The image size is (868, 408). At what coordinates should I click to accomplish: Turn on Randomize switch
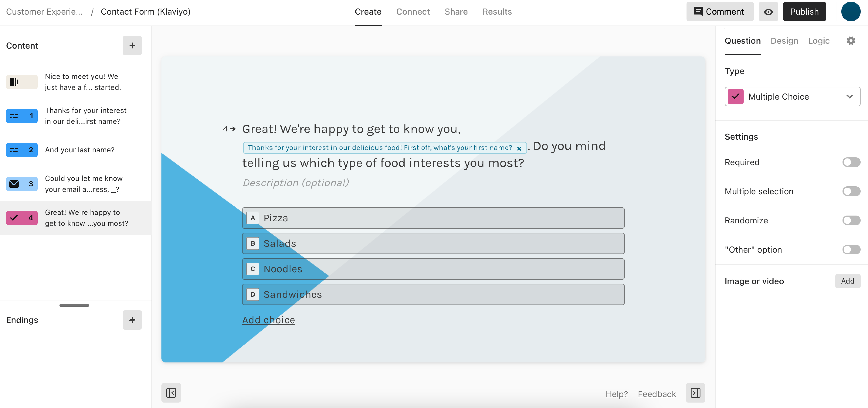coord(851,220)
